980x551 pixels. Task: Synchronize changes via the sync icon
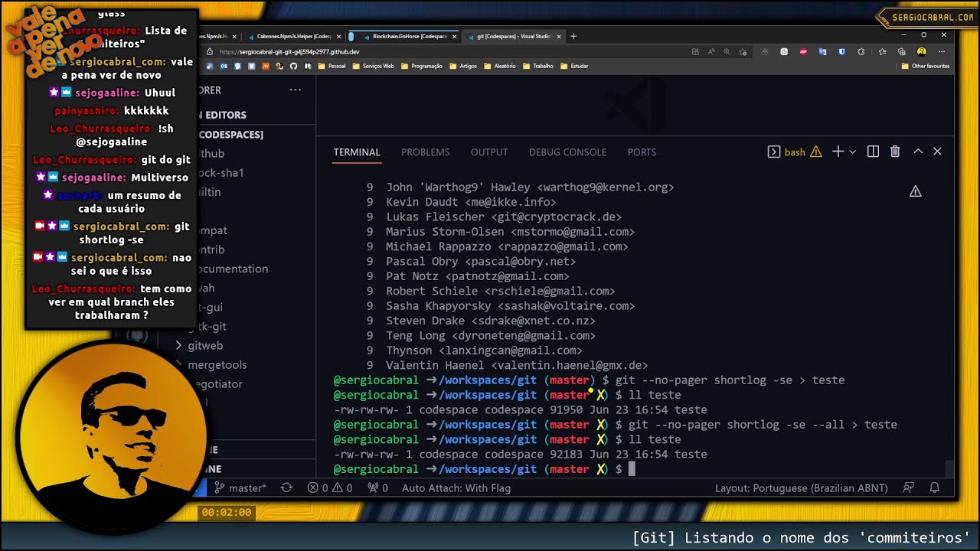pyautogui.click(x=286, y=487)
